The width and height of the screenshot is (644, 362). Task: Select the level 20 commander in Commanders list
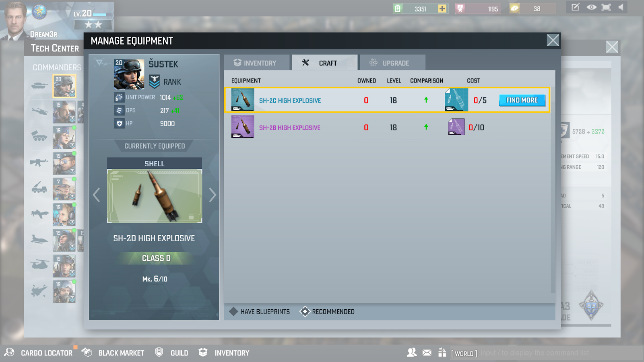point(64,86)
